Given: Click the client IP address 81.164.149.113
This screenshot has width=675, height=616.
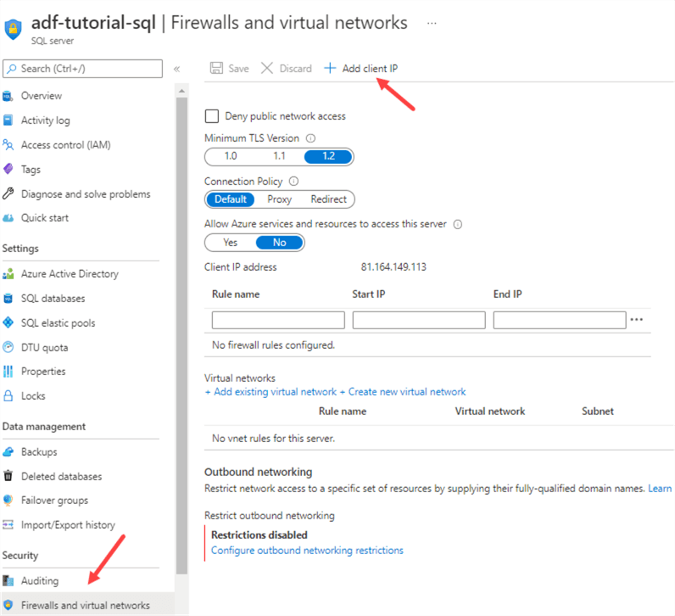Looking at the screenshot, I should [393, 267].
